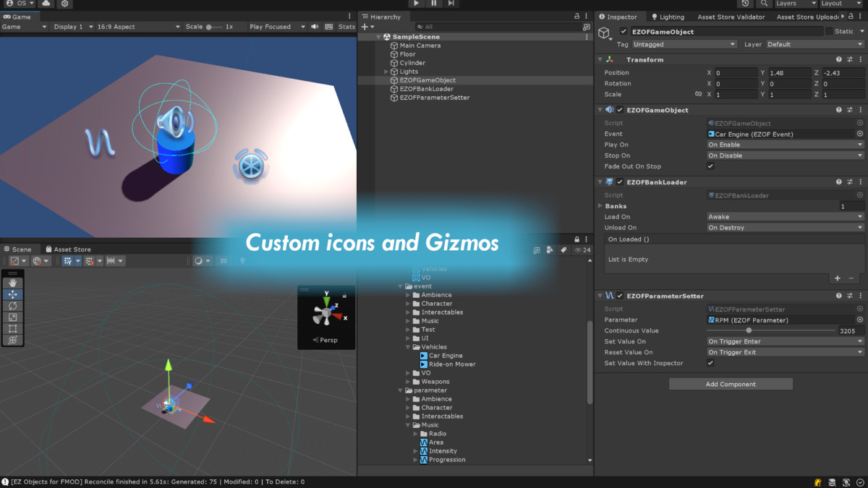868x488 pixels.
Task: Click the Position Y input field
Action: pyautogui.click(x=789, y=73)
